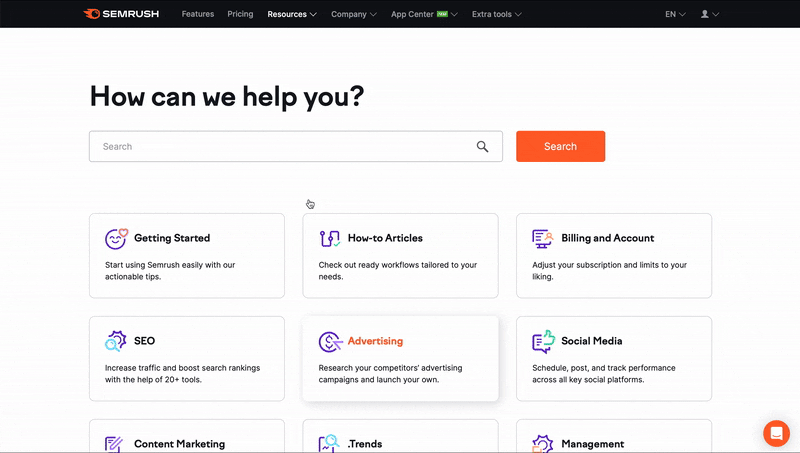Open the Content Marketing category title

180,444
